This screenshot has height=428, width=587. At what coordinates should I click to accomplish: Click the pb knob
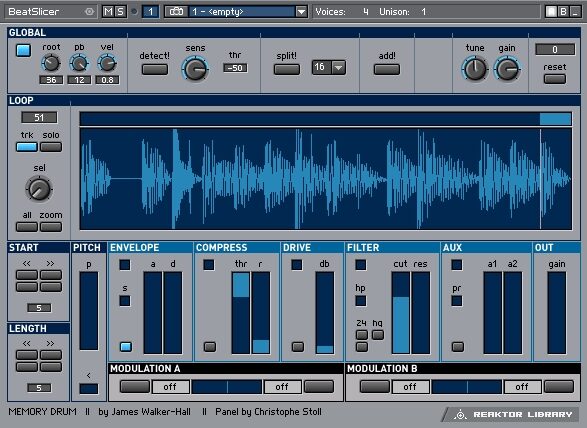[x=79, y=63]
